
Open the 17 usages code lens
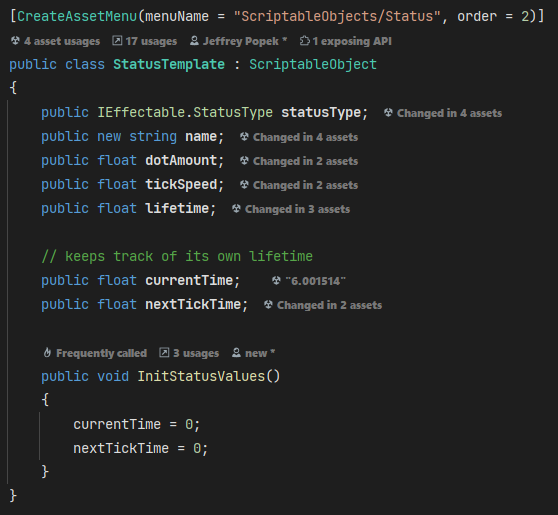[x=144, y=41]
